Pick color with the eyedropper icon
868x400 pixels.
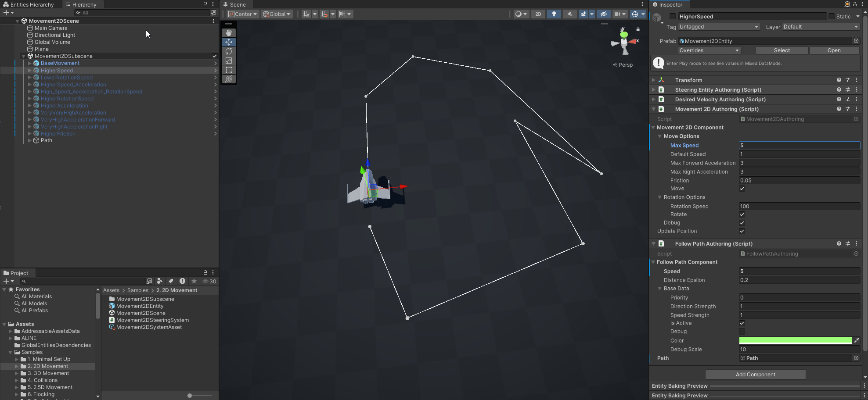point(857,340)
